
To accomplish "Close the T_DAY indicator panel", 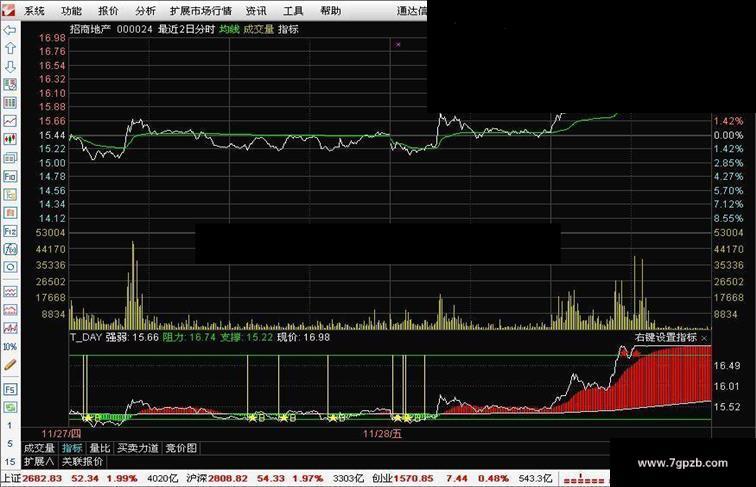I will point(704,338).
